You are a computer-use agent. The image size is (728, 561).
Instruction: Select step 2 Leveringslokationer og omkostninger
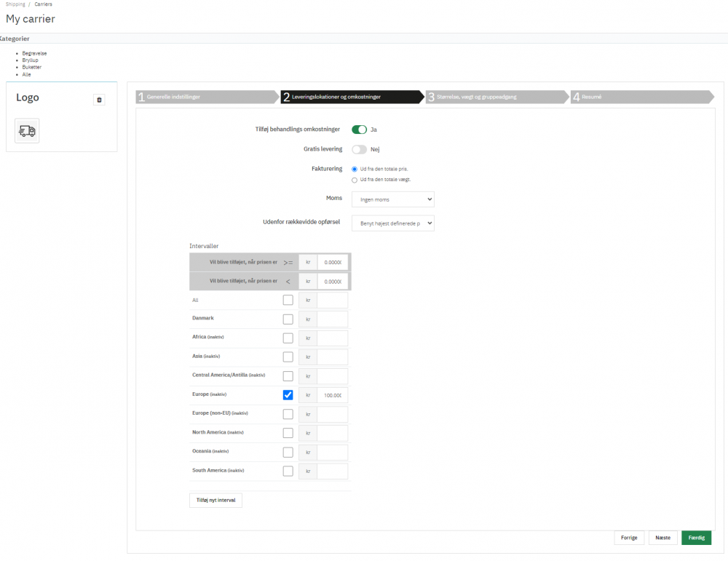coord(352,97)
